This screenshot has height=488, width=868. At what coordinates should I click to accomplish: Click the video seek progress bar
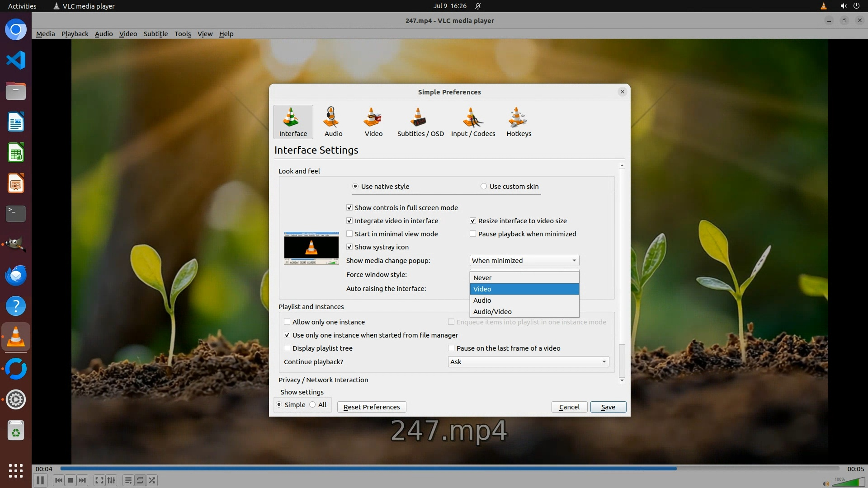(449, 469)
